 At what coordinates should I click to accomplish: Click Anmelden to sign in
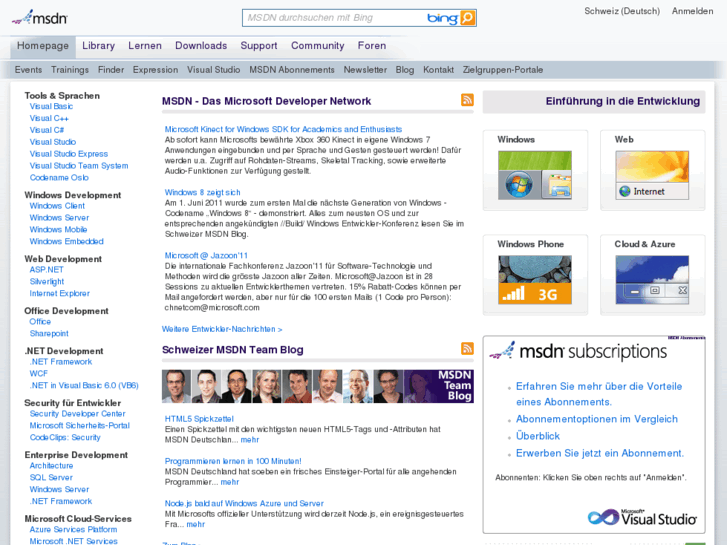(x=692, y=11)
